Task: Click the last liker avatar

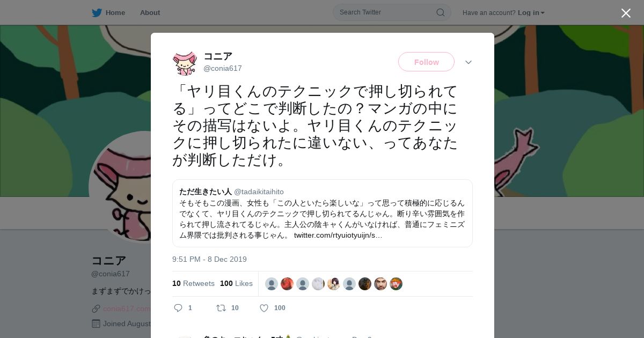Action: pos(396,284)
